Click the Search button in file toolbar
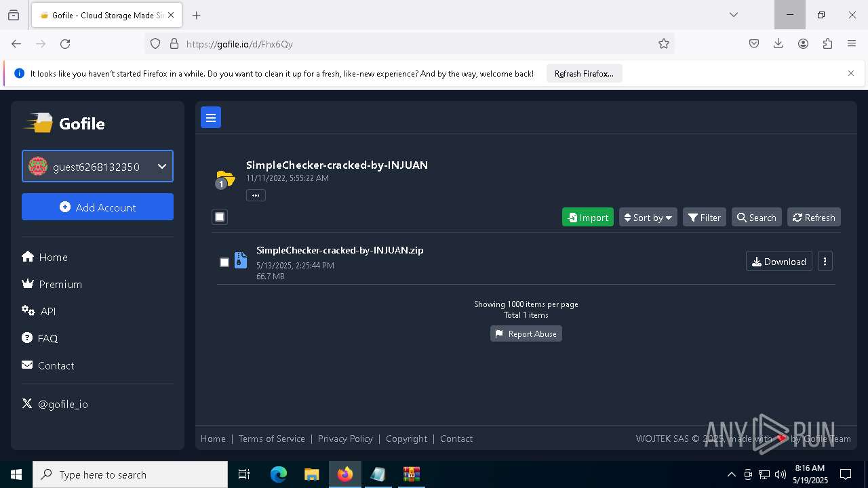Screen dimensions: 868x488 pos(756,217)
